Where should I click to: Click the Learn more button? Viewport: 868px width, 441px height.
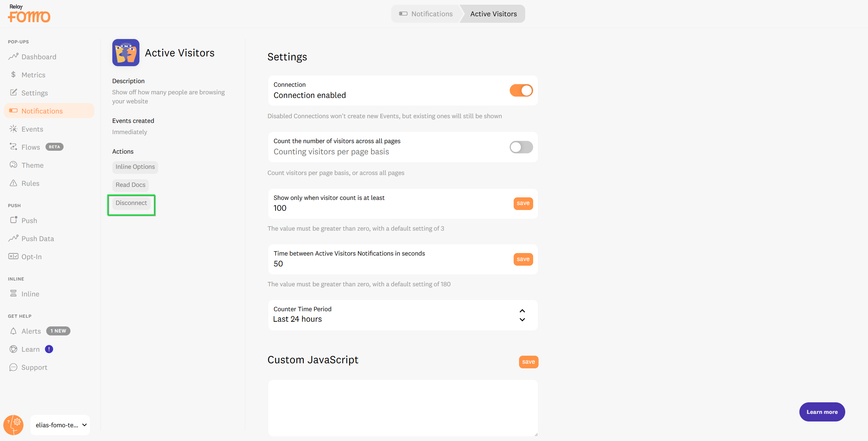pyautogui.click(x=822, y=412)
